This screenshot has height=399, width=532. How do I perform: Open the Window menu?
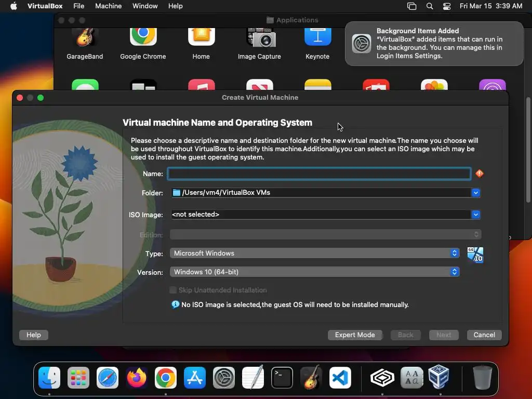pyautogui.click(x=145, y=6)
